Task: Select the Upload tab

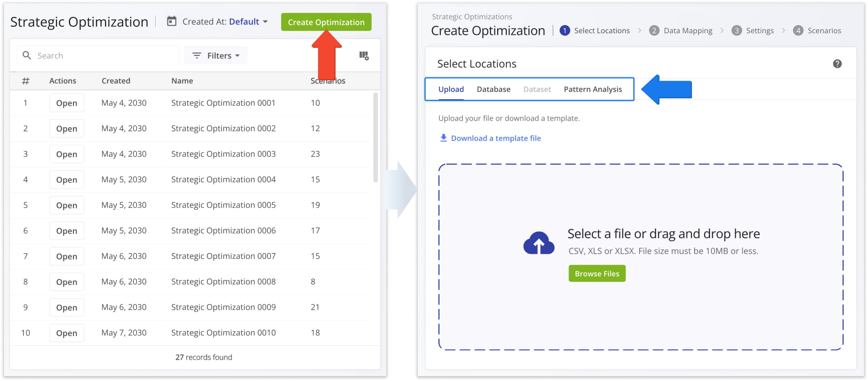Action: (x=451, y=89)
